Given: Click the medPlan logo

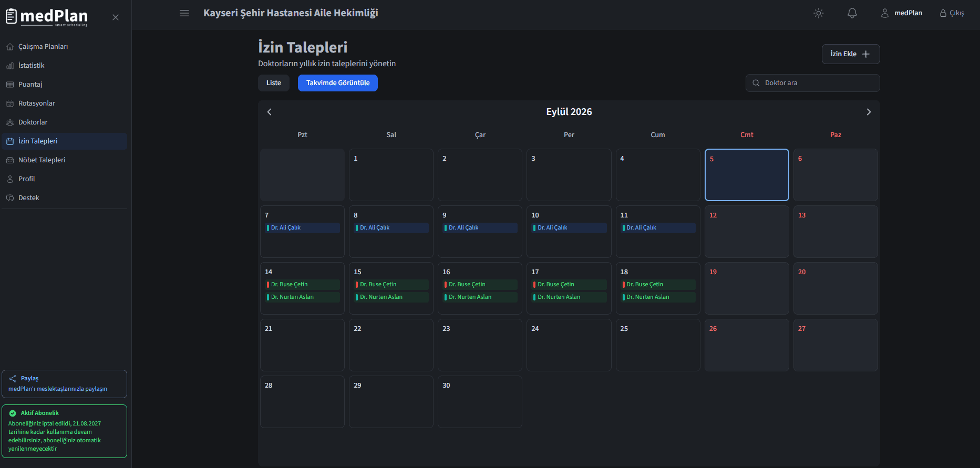Looking at the screenshot, I should (47, 17).
